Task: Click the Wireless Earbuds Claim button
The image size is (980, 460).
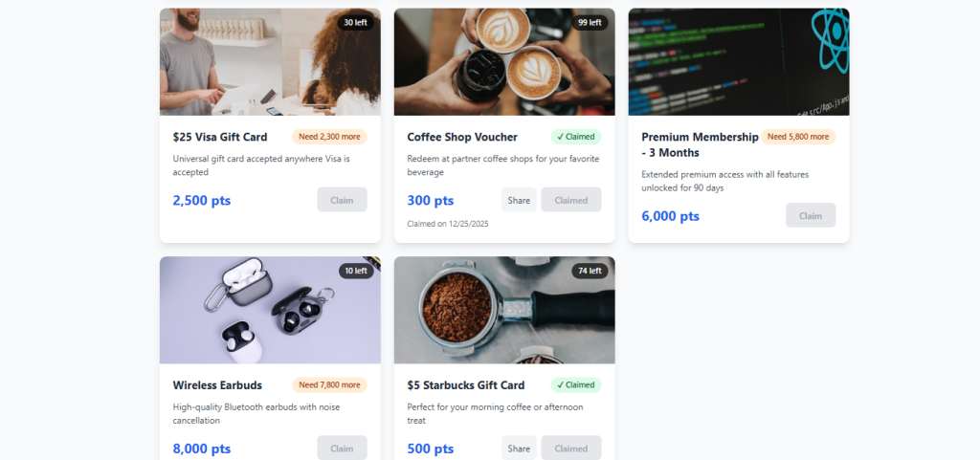Action: [x=342, y=449]
